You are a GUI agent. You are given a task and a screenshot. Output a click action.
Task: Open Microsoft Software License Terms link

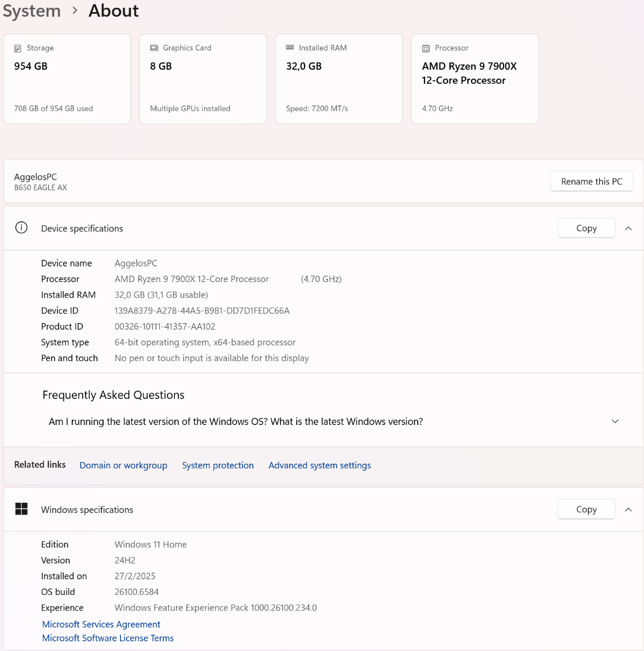click(x=108, y=638)
